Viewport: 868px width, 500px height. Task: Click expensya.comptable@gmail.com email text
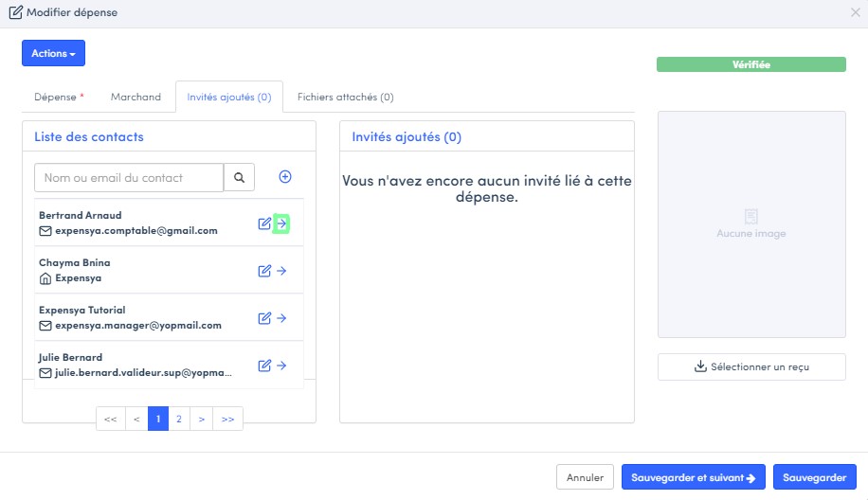(x=136, y=231)
